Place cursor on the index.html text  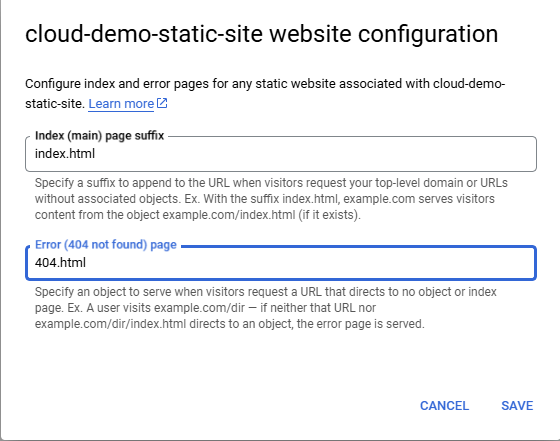point(65,154)
